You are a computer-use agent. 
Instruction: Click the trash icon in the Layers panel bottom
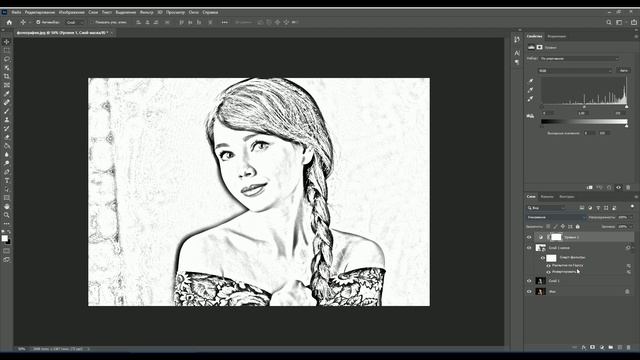coord(629,347)
